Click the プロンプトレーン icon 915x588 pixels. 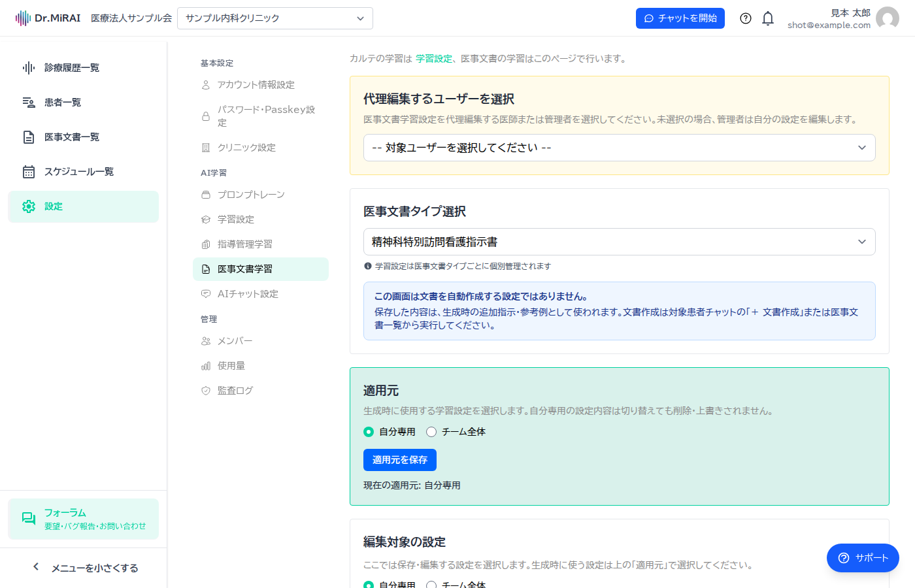[206, 195]
